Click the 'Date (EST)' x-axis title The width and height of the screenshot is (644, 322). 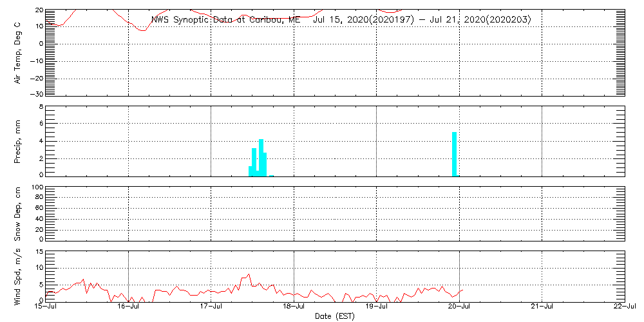point(334,316)
